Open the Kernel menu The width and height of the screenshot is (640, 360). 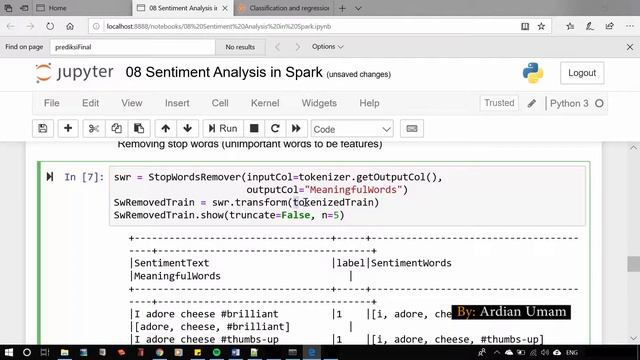(x=265, y=103)
